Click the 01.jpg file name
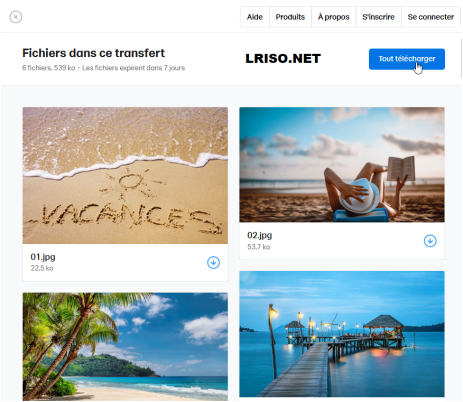The image size is (463, 402). coord(43,257)
